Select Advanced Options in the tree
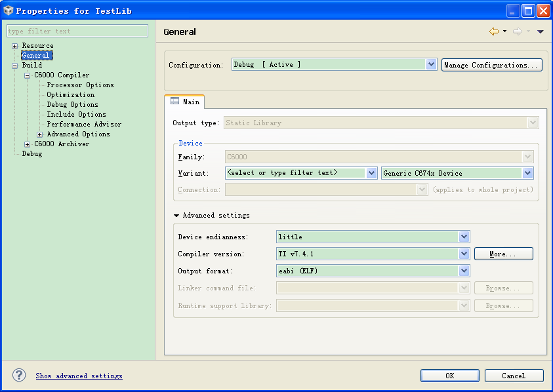 tap(78, 134)
